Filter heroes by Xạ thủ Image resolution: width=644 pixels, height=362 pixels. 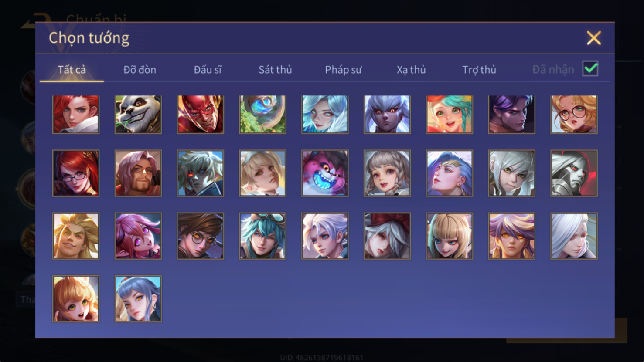coord(411,70)
